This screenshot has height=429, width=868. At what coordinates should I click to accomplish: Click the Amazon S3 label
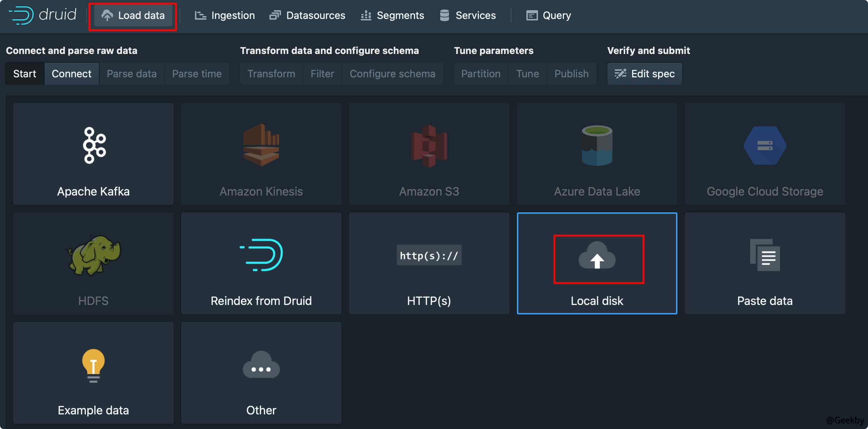pos(429,192)
